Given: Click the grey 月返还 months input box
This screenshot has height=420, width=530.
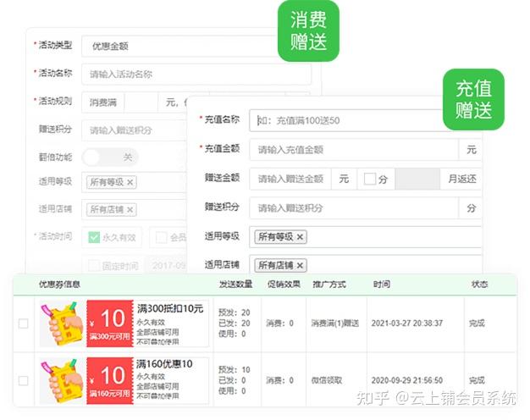Looking at the screenshot, I should tap(417, 179).
